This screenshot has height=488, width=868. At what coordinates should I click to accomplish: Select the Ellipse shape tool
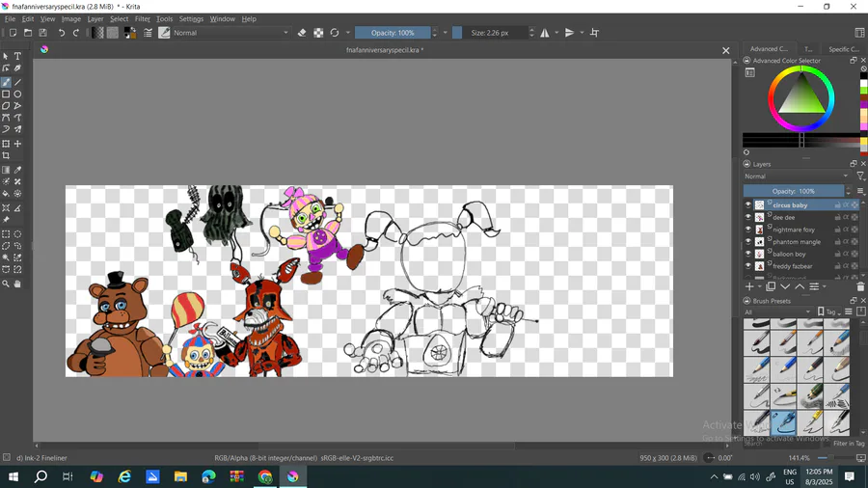17,95
